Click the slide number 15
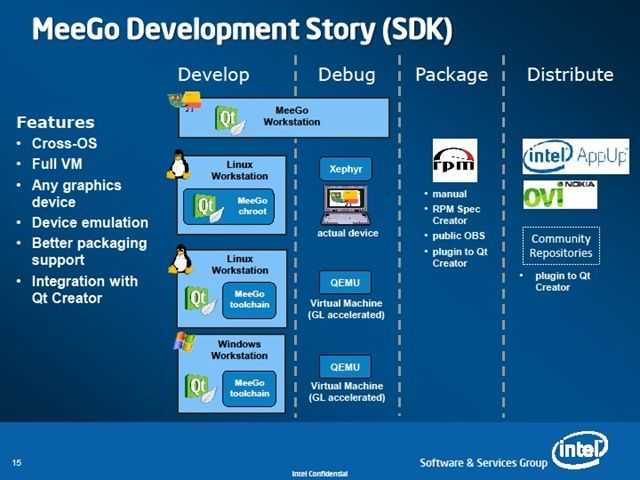 point(17,462)
